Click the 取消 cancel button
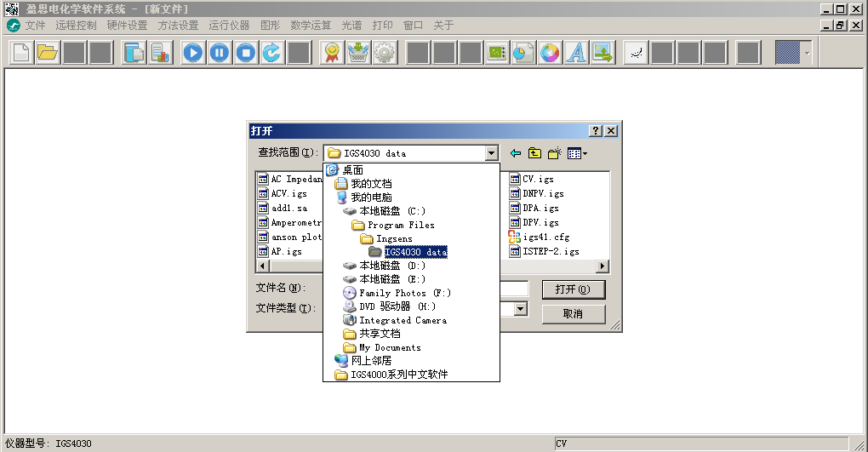 click(573, 313)
